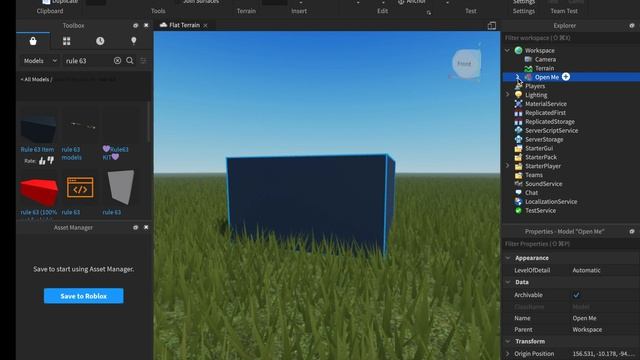Pop out the Toolbox panel
The image size is (640, 360).
136,25
